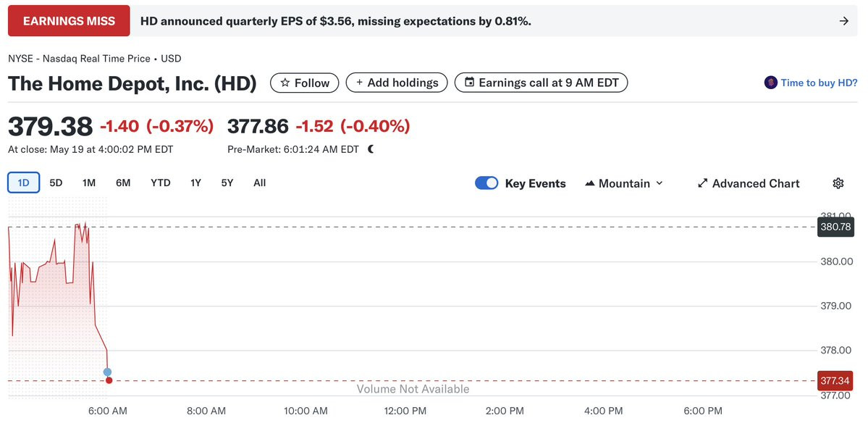The height and width of the screenshot is (431, 868).
Task: Click the star icon on Follow
Action: pos(285,83)
